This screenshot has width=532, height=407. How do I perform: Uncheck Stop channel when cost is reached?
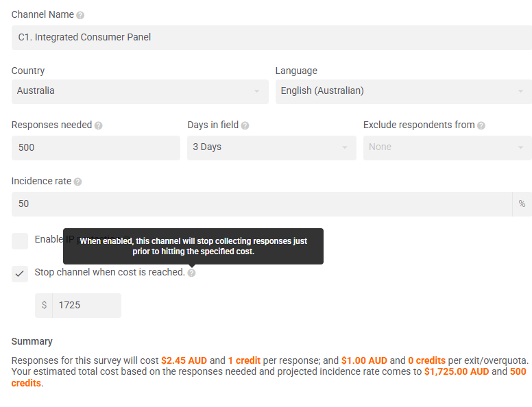(x=20, y=273)
